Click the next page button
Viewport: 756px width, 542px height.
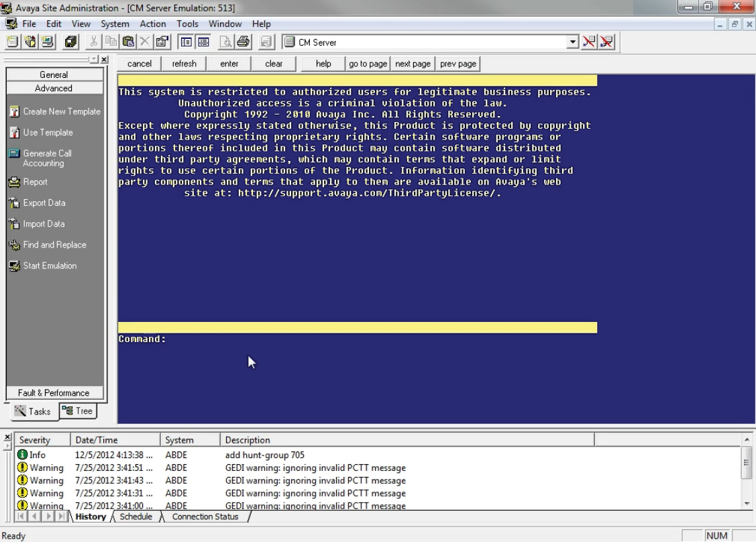point(413,64)
